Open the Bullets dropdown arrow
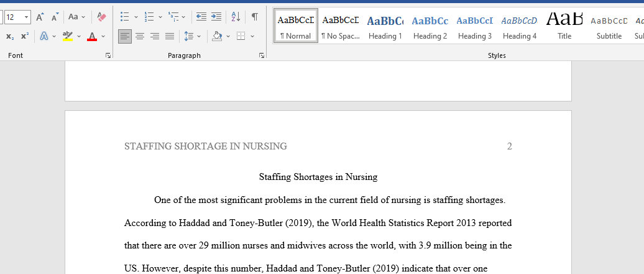 pyautogui.click(x=136, y=17)
